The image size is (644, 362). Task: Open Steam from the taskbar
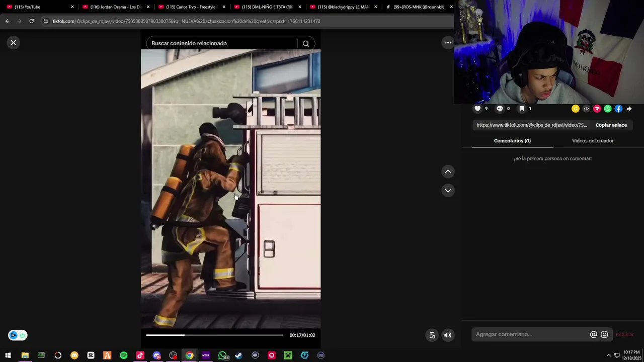[238, 355]
